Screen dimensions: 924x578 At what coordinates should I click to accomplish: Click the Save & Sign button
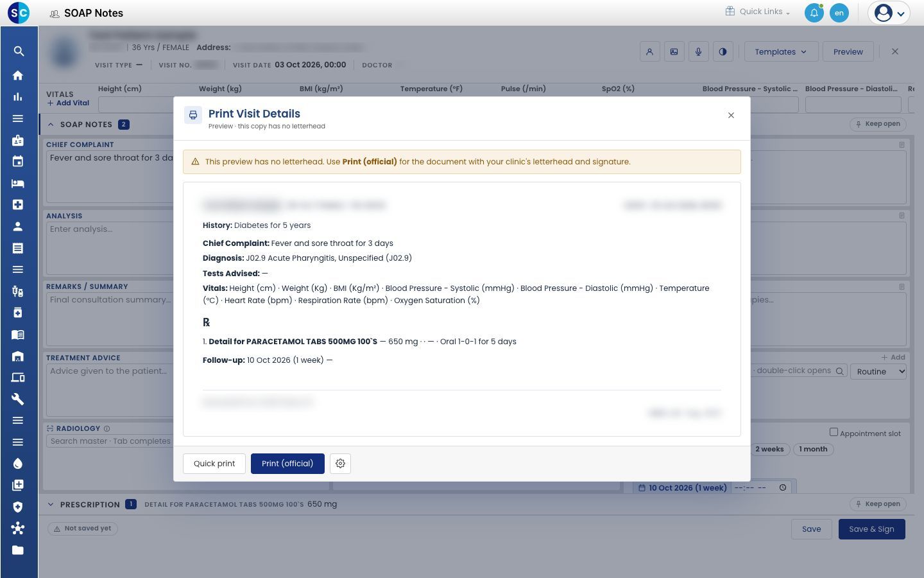click(x=871, y=529)
